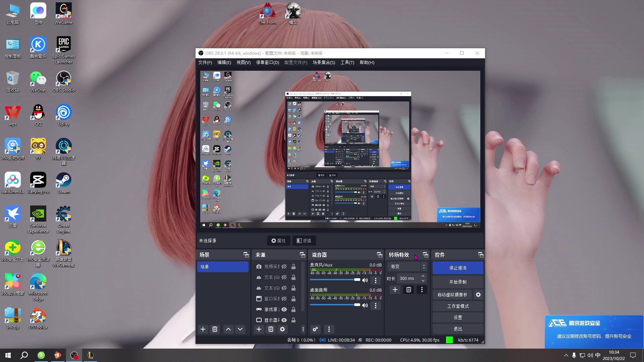Open the 编辑(E) menu

tap(224, 62)
